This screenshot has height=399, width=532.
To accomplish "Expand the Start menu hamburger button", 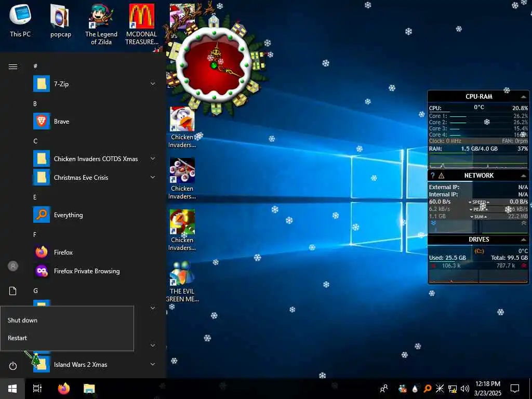I will [x=13, y=66].
